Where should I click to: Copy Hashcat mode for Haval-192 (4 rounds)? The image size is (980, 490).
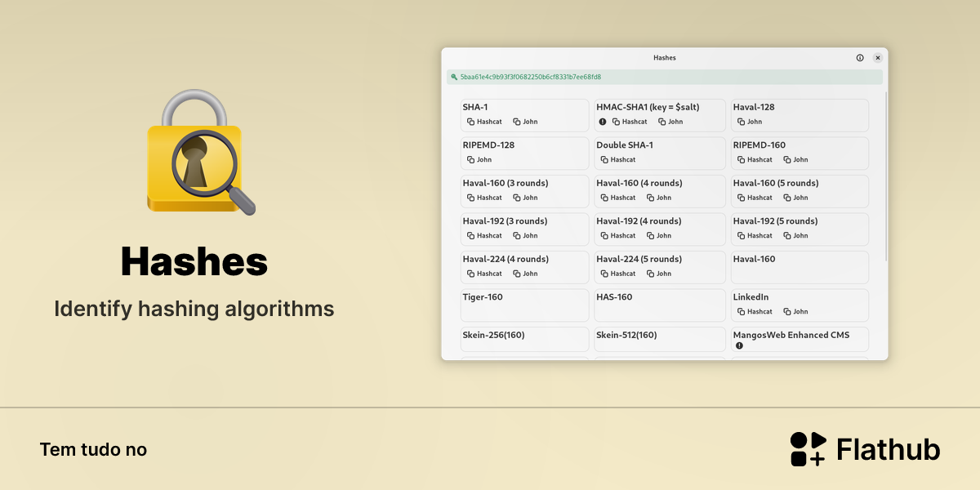pyautogui.click(x=618, y=236)
